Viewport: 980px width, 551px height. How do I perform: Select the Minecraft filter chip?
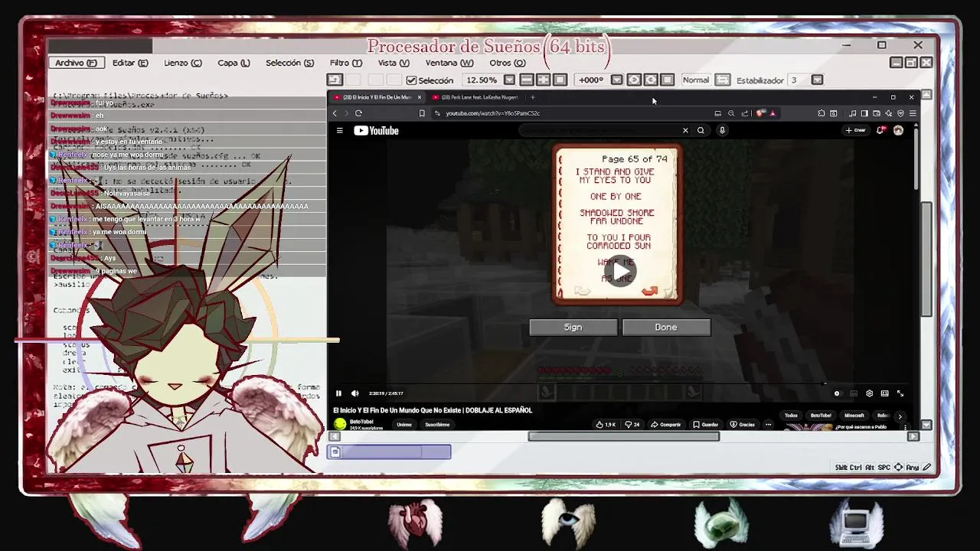854,416
